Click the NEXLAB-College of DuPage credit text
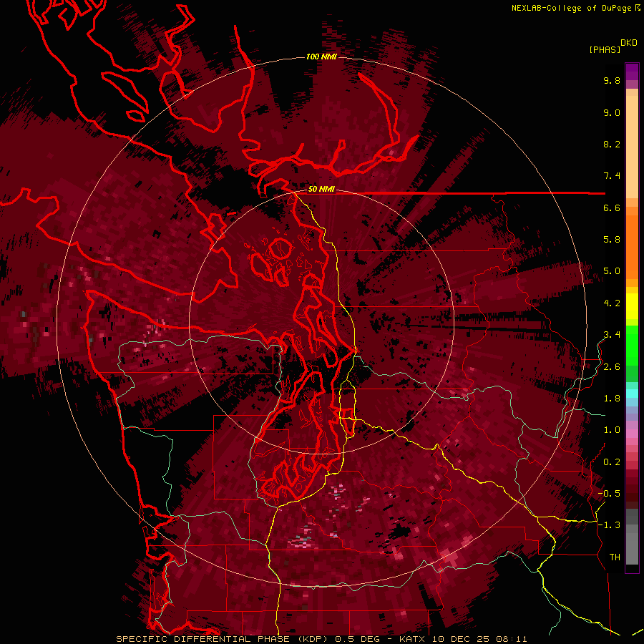644x644 pixels. click(x=575, y=8)
